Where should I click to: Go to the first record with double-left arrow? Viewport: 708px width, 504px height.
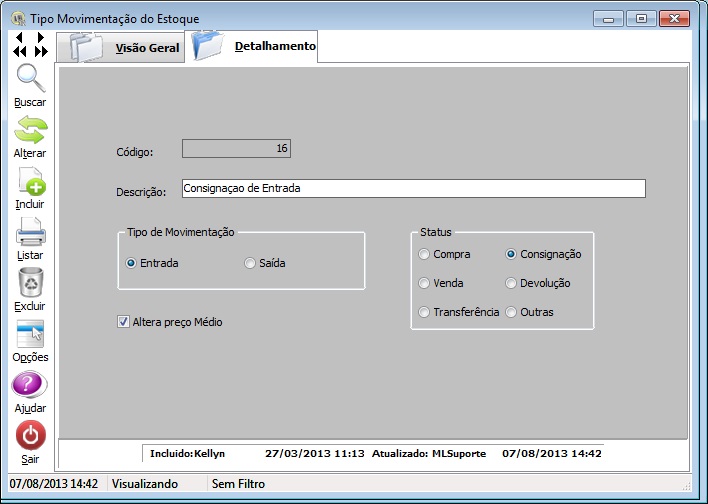point(20,51)
